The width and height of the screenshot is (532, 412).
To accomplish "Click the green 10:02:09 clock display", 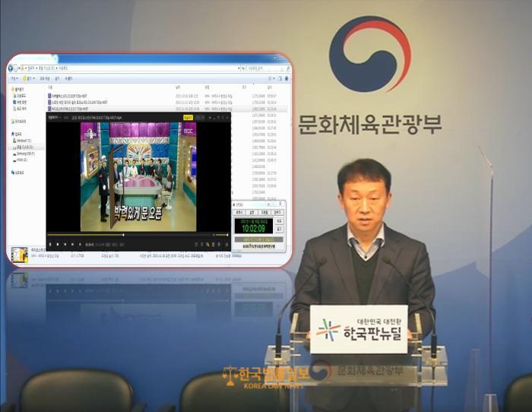I will [x=253, y=226].
